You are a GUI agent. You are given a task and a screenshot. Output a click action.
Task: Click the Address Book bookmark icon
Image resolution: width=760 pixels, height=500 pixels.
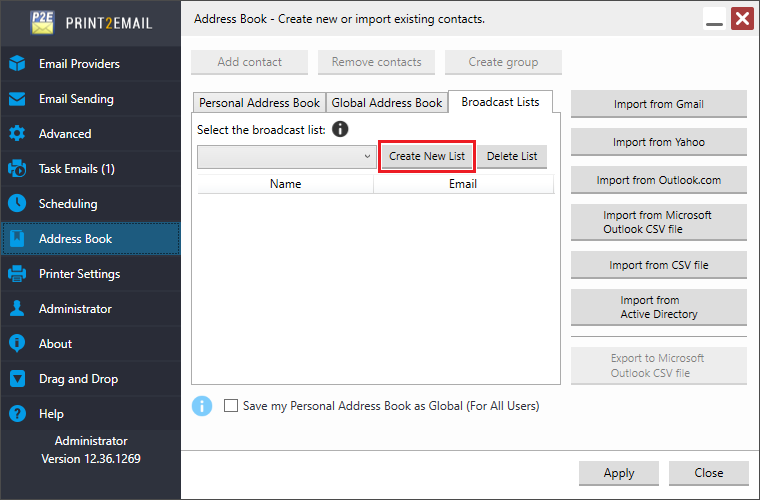point(17,239)
